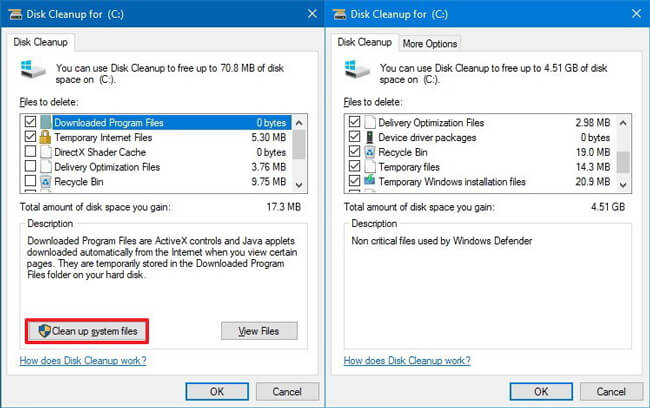Click the Temporary files page icon
This screenshot has width=650, height=408.
tap(370, 167)
